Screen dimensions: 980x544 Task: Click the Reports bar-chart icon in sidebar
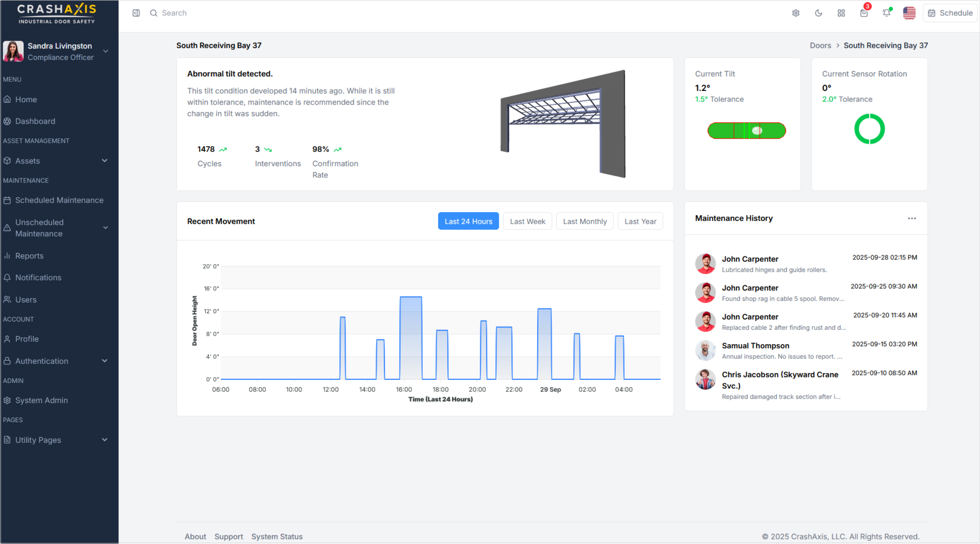point(7,256)
